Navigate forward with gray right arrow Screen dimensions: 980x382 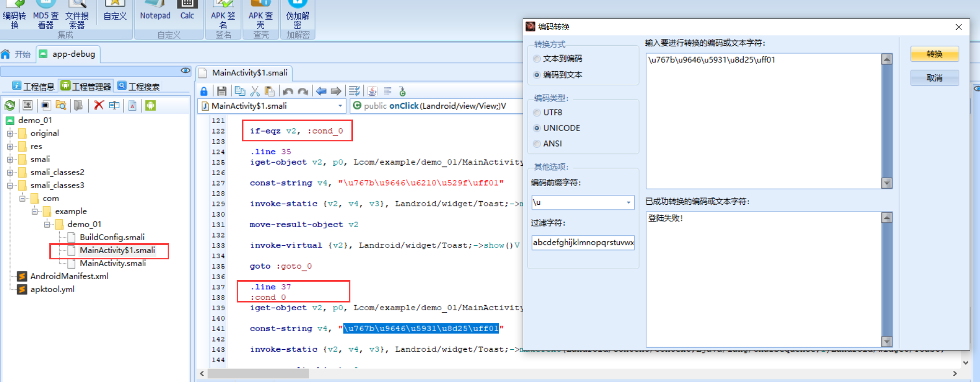(336, 91)
